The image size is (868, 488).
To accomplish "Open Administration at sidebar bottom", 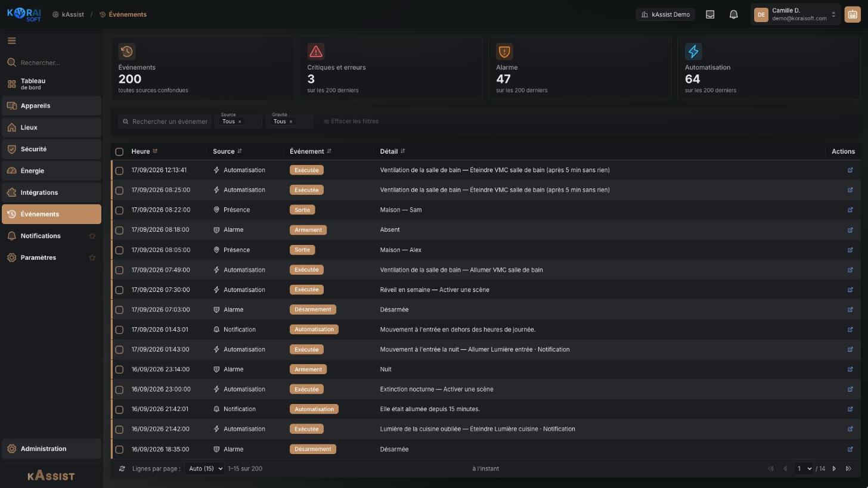I will point(51,449).
